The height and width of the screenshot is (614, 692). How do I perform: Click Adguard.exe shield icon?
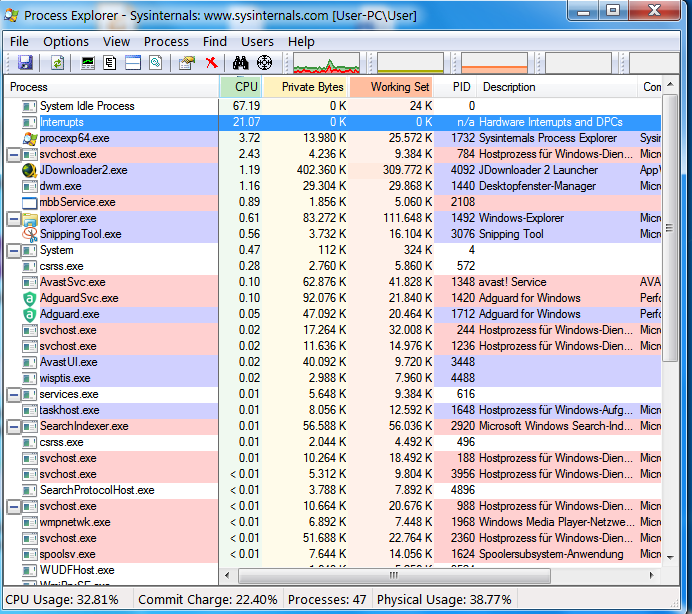click(x=29, y=315)
